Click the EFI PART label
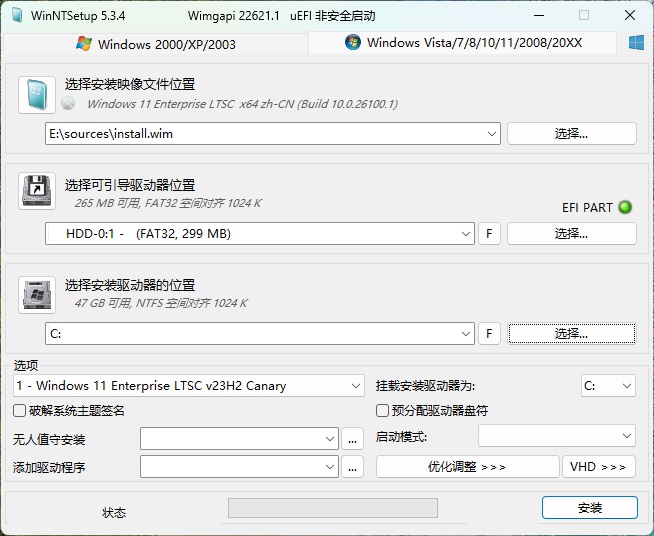Screen dimensions: 654x536 (587, 207)
